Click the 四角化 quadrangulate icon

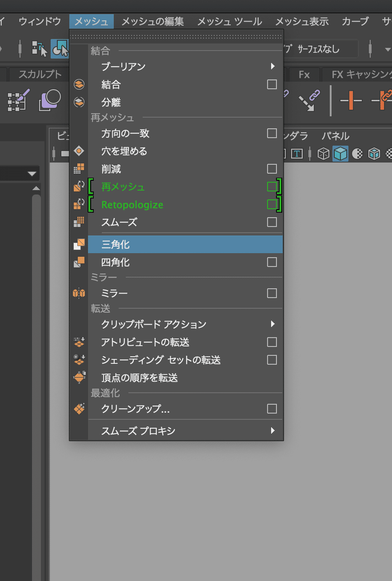click(79, 262)
